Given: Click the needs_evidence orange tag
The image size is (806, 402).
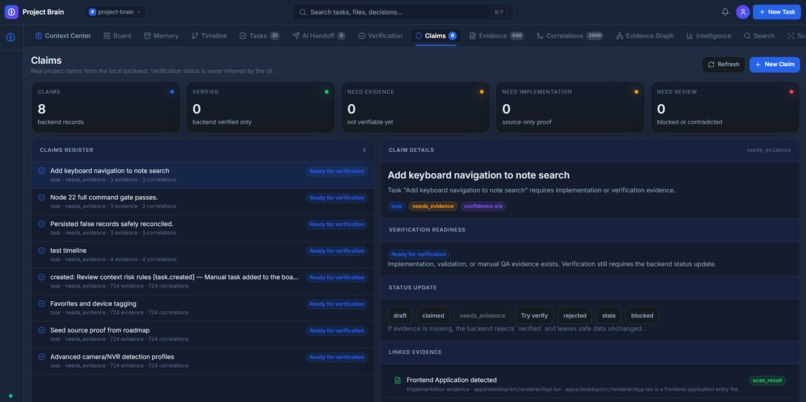Looking at the screenshot, I should point(433,206).
